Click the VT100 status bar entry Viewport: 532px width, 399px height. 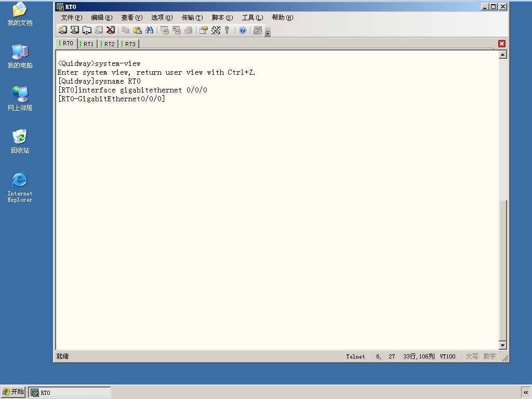point(447,356)
